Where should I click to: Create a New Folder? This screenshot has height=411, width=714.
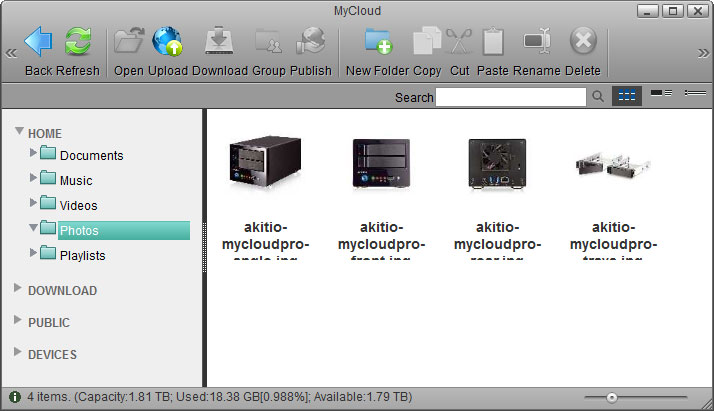(x=378, y=42)
